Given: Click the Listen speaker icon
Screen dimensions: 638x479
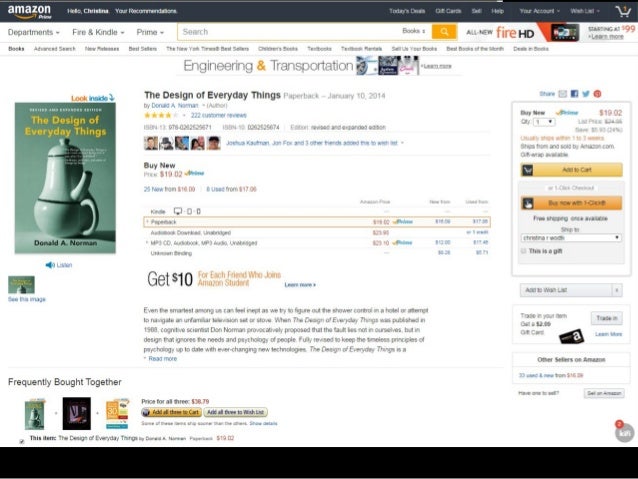Looking at the screenshot, I should coord(50,265).
